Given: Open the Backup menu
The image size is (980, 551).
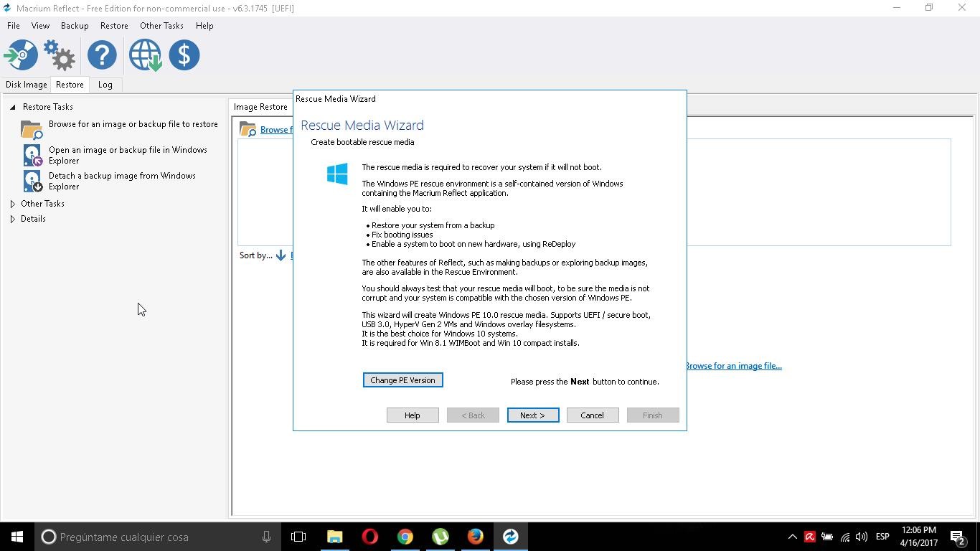Looking at the screenshot, I should (75, 26).
